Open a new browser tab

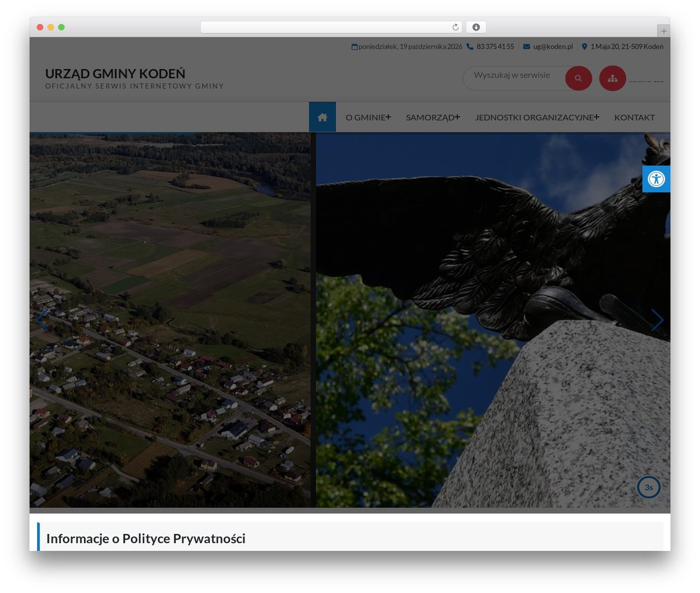tap(663, 31)
